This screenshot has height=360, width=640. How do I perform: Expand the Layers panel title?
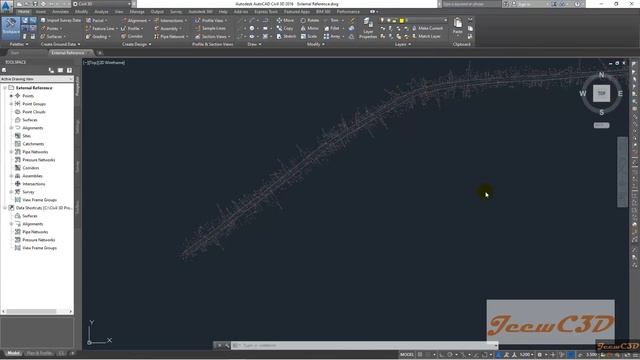[403, 44]
